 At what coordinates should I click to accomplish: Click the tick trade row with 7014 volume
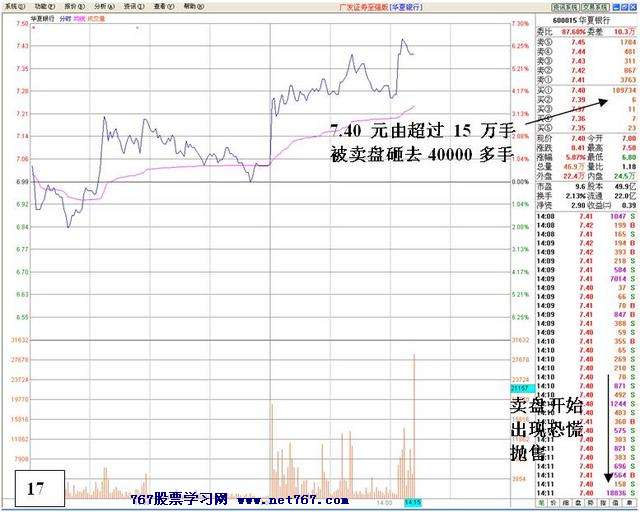coord(586,278)
